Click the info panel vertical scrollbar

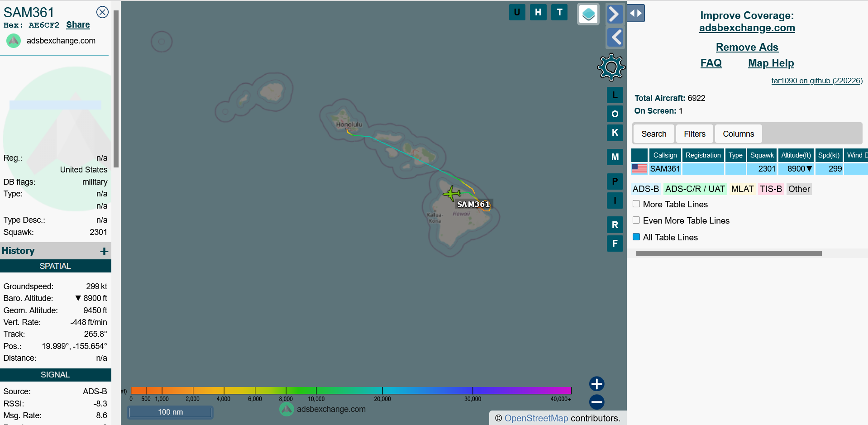pos(116,89)
